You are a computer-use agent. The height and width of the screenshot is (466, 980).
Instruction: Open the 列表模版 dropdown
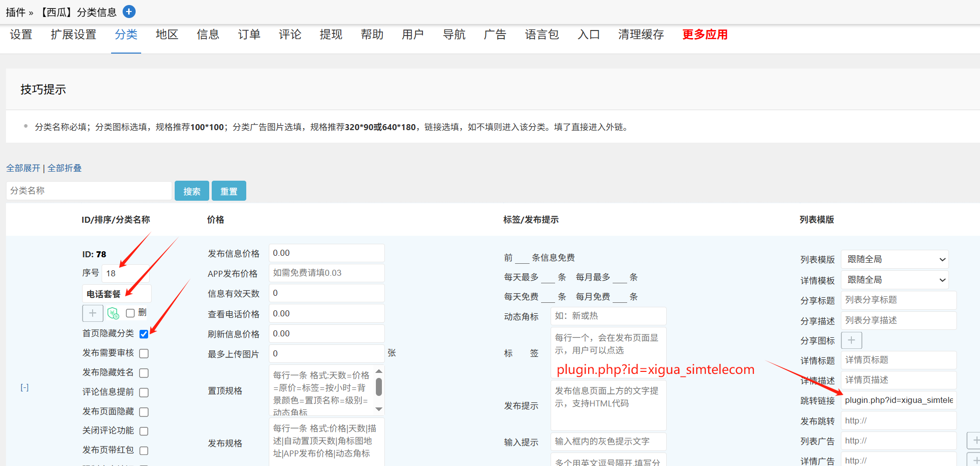point(894,259)
